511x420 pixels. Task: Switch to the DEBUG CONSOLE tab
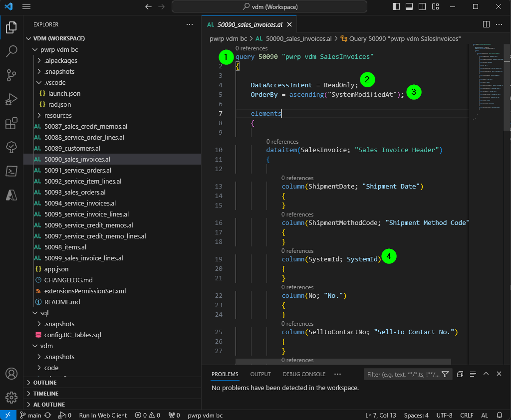(304, 374)
